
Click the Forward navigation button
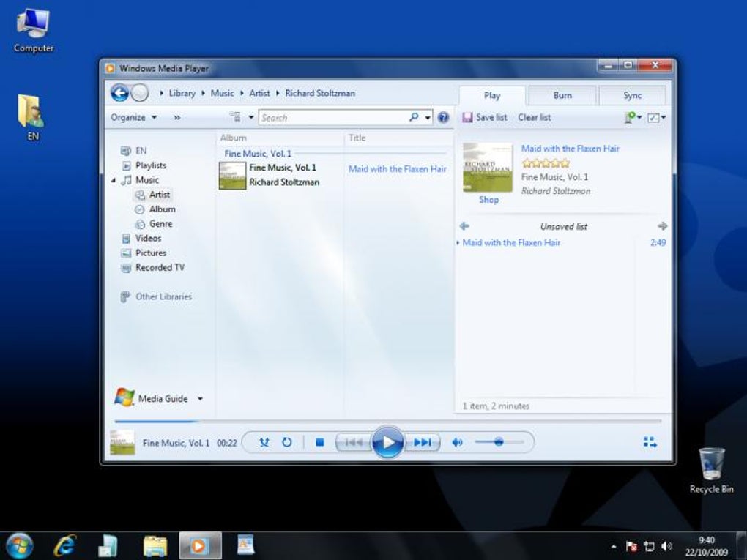tap(140, 93)
